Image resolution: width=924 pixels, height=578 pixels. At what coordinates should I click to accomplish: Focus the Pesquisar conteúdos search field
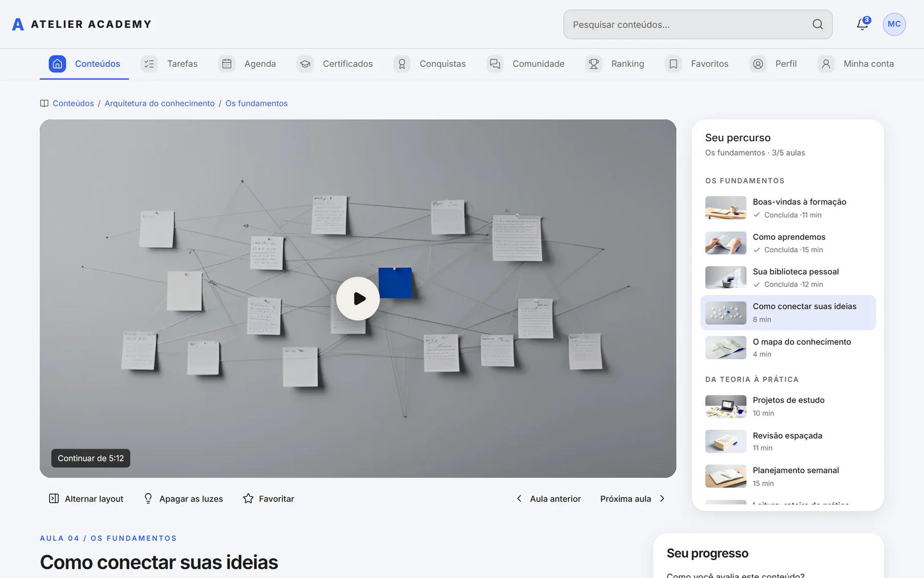coord(698,24)
